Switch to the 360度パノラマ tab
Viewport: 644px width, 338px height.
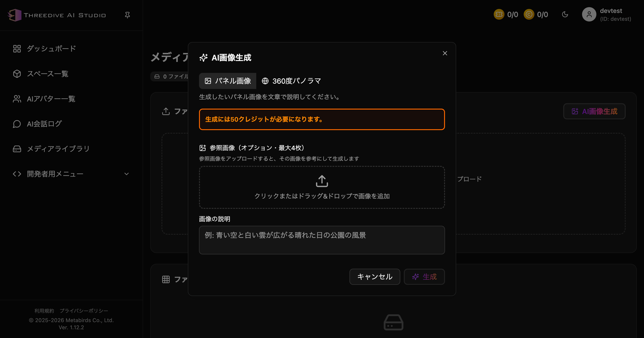291,81
